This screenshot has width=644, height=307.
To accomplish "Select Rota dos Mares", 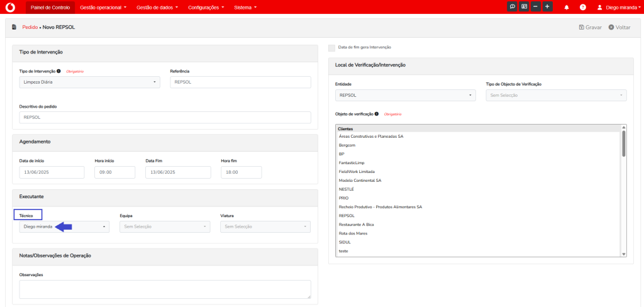I will (353, 233).
